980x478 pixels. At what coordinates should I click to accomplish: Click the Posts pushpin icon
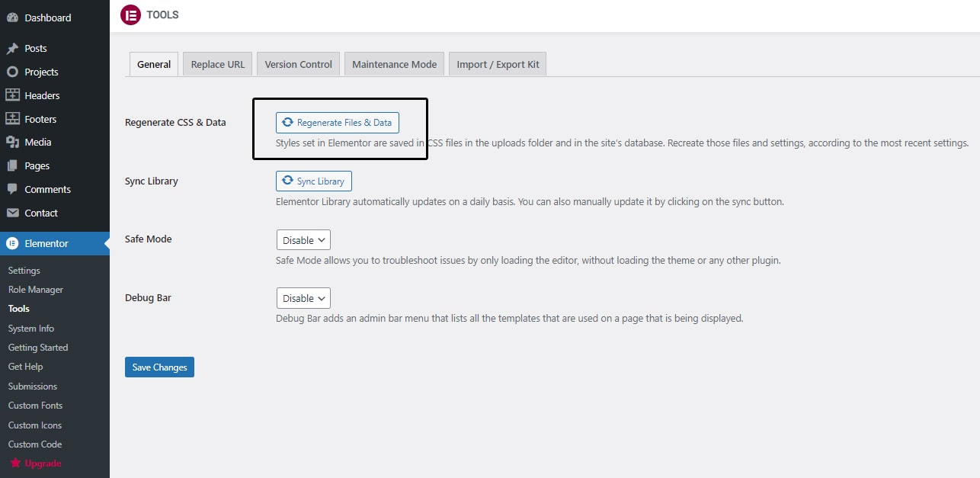coord(12,48)
